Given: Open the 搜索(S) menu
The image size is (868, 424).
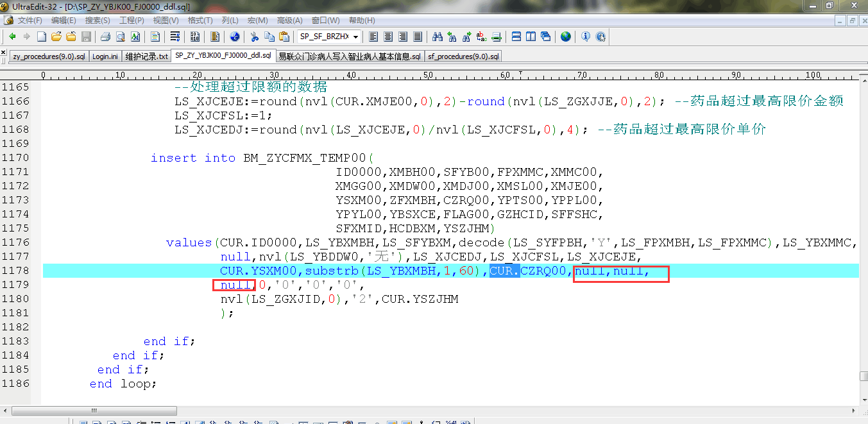Looking at the screenshot, I should tap(98, 21).
